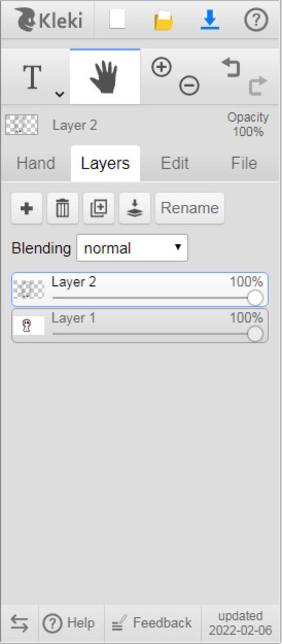The image size is (282, 644).
Task: Open an image file via folder icon
Action: click(164, 20)
